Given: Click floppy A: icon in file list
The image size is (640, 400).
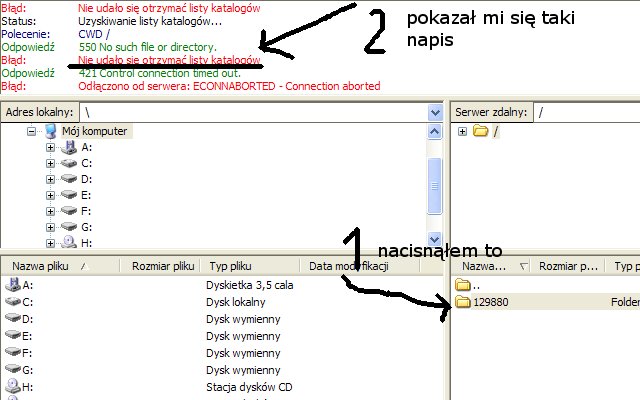Looking at the screenshot, I should [13, 284].
